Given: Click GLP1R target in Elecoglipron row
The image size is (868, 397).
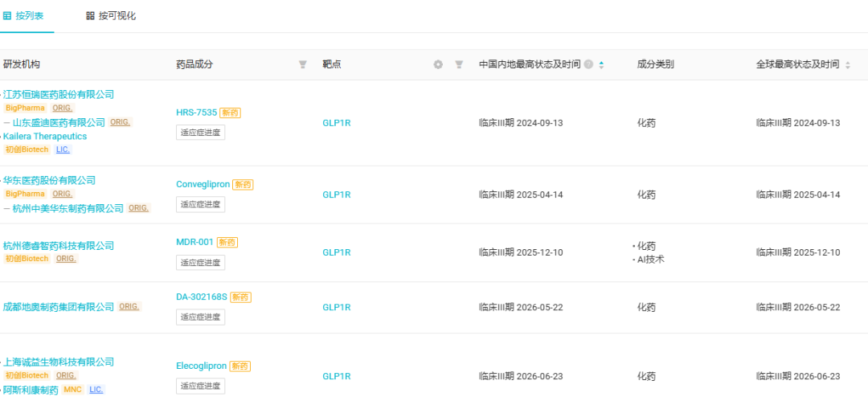Looking at the screenshot, I should (x=337, y=377).
